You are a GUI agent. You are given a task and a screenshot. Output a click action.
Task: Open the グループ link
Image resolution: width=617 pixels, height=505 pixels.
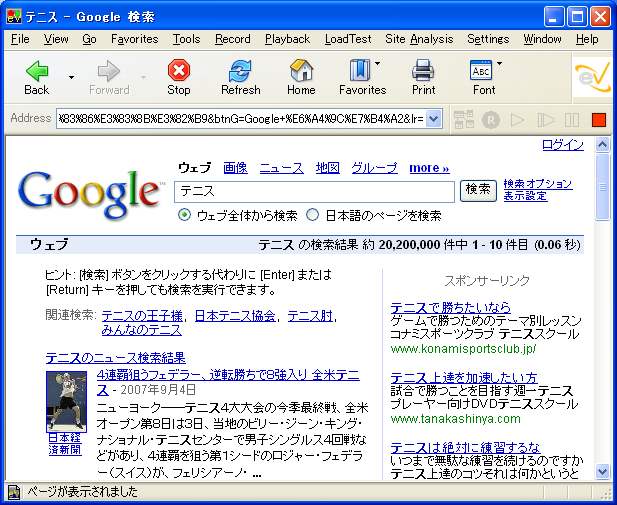tap(374, 168)
